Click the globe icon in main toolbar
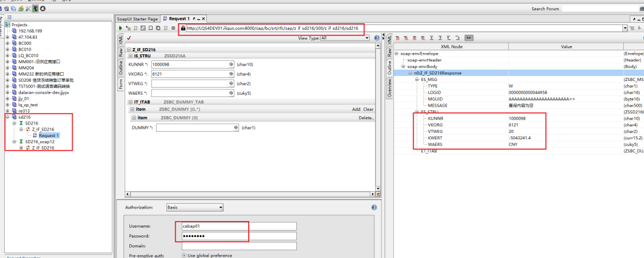The image size is (644, 258). pos(43,8)
